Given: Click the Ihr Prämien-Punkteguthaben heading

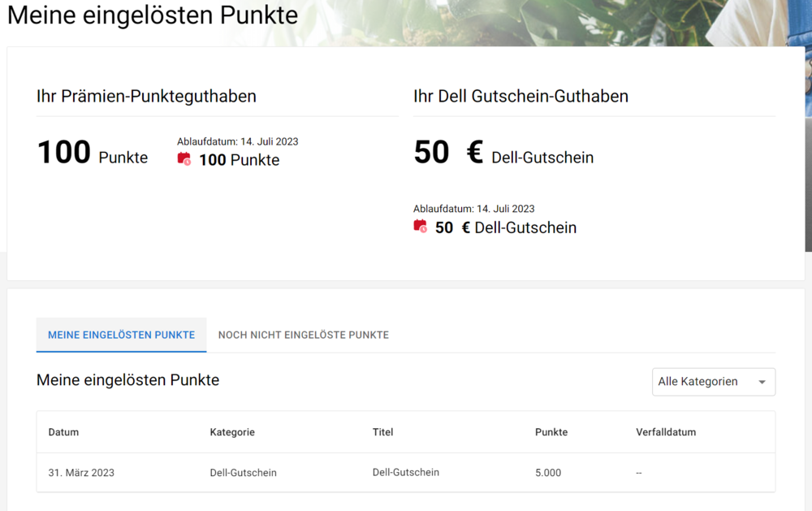Looking at the screenshot, I should coord(146,96).
